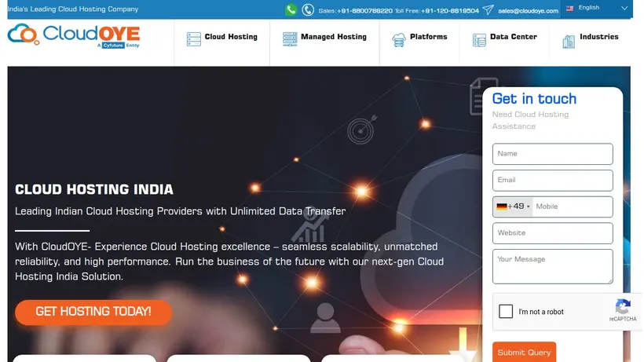Click the paper plane email icon
Image resolution: width=644 pixels, height=362 pixels.
pyautogui.click(x=488, y=9)
